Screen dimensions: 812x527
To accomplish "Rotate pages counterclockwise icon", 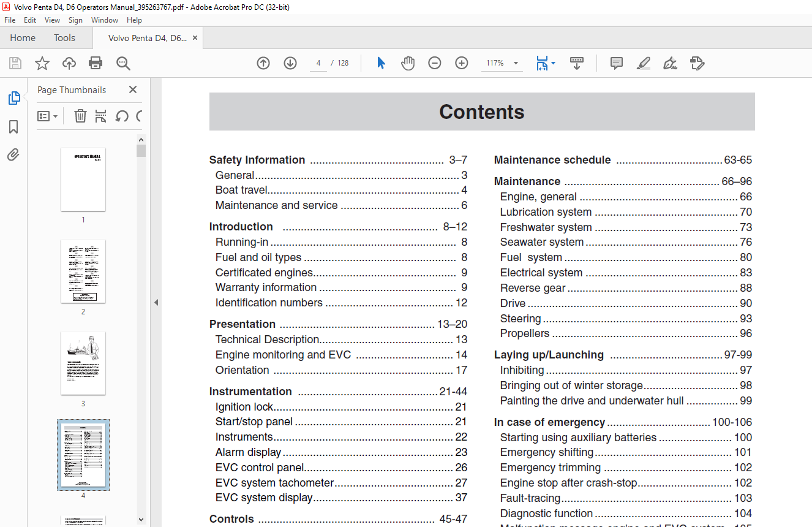I will pyautogui.click(x=121, y=116).
